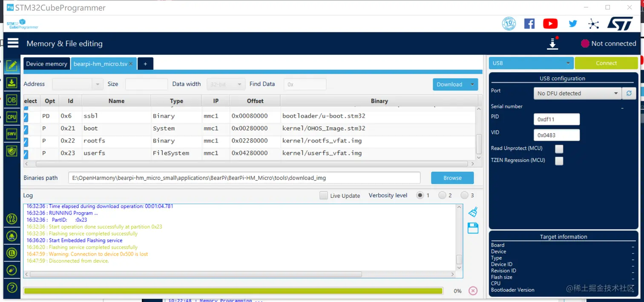Open the 0110 log sidebar icon
This screenshot has width=644, height=302.
[x=12, y=219]
